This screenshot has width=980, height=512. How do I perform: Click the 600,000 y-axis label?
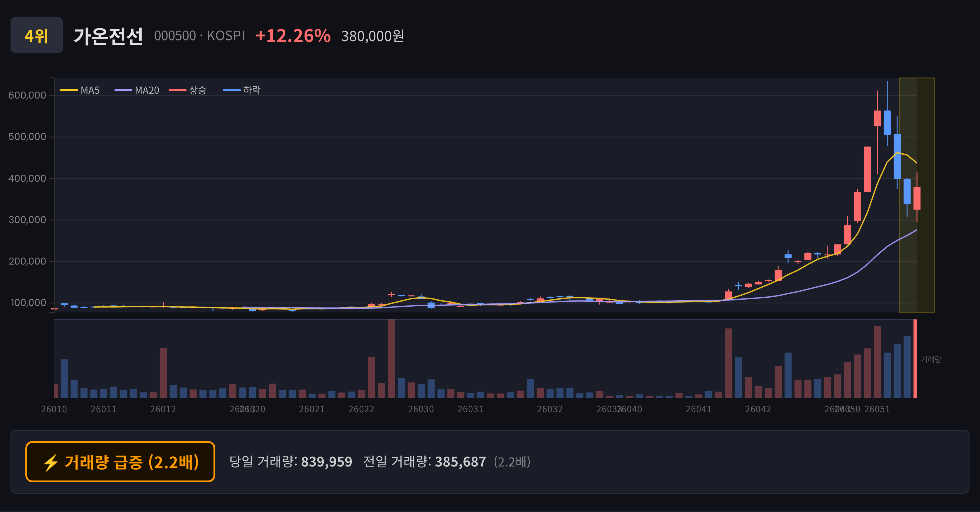click(27, 95)
